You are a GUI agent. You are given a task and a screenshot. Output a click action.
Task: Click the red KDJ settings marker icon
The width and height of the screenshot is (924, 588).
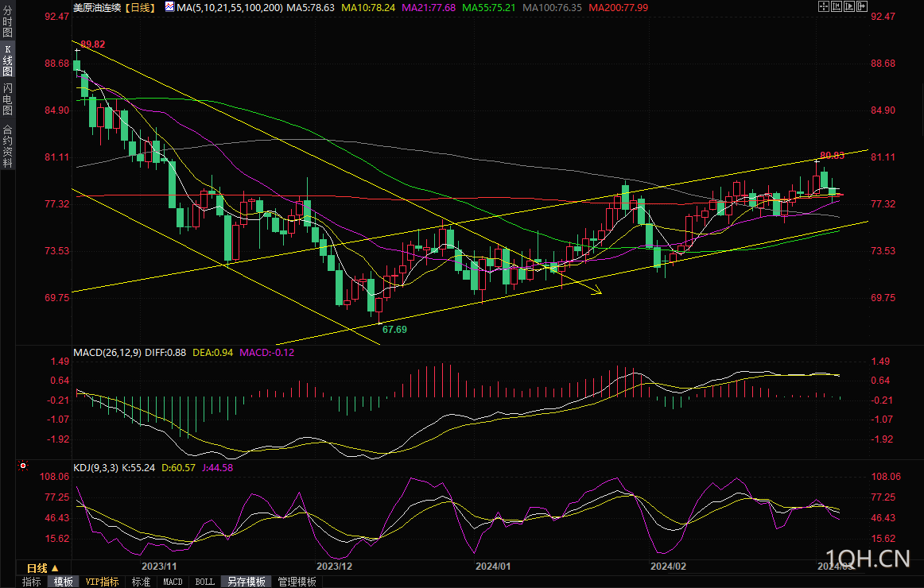pyautogui.click(x=23, y=466)
